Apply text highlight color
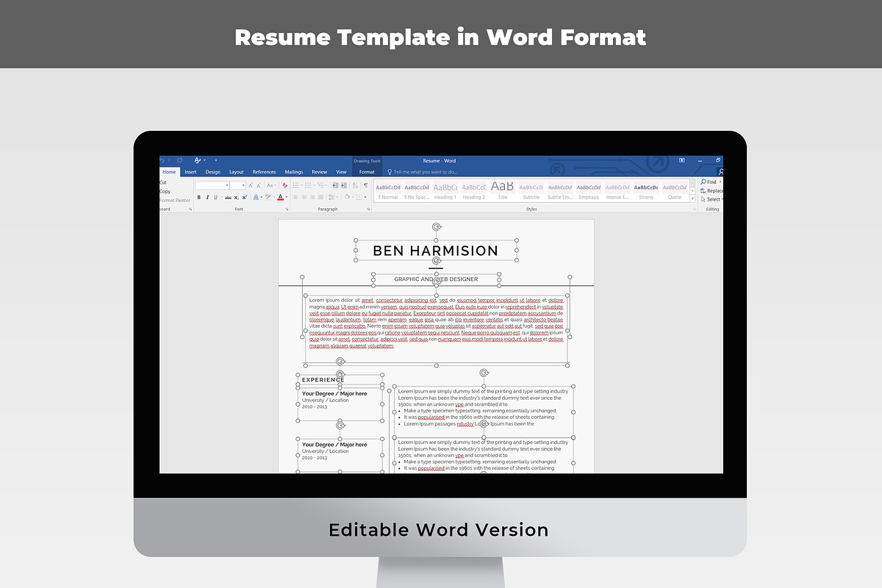 (x=268, y=197)
